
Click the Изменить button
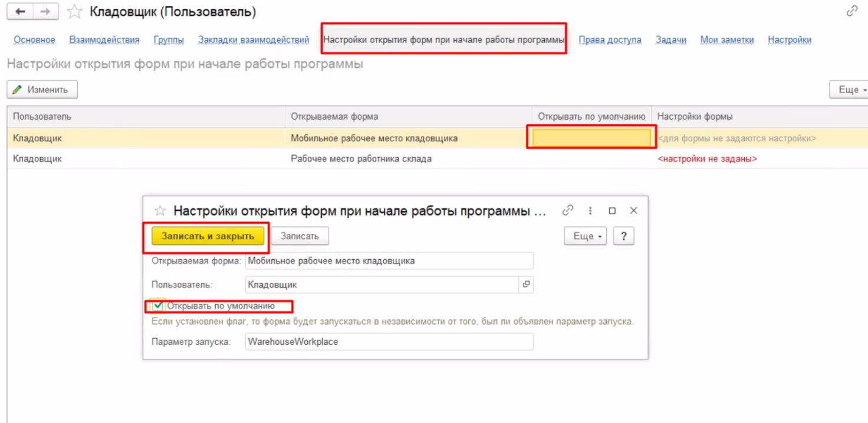point(42,90)
